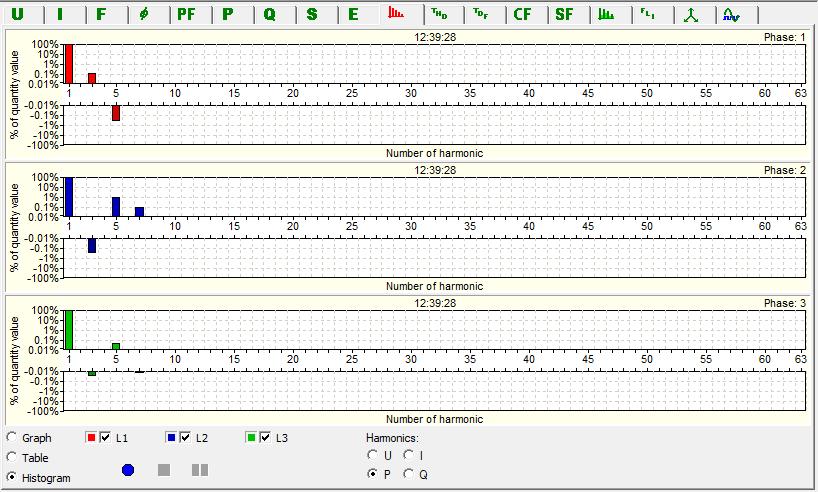Select Q harmonics radio button
The image size is (818, 492).
tap(408, 474)
